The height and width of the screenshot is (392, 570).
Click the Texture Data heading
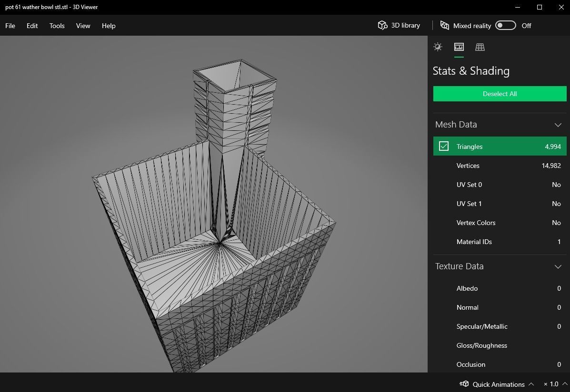[459, 266]
